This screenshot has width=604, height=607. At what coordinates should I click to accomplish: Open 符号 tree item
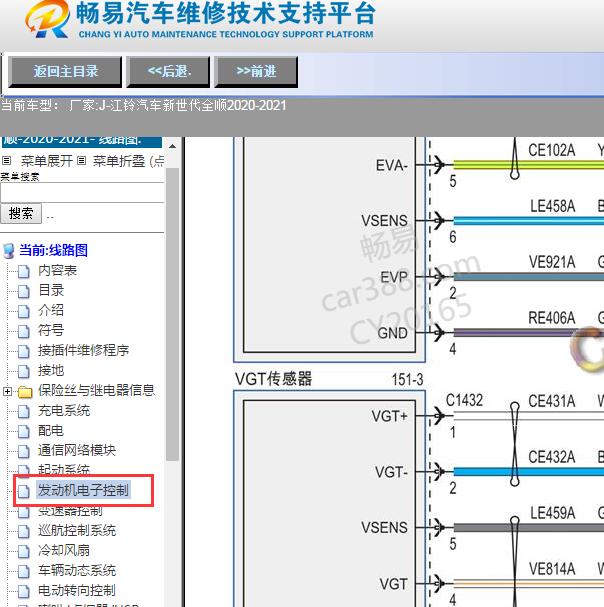(x=51, y=330)
